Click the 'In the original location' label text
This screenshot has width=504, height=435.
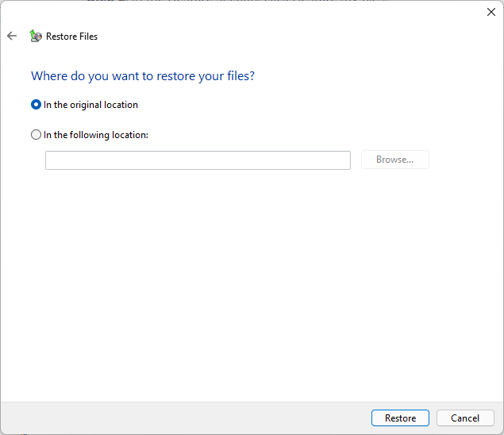(90, 105)
